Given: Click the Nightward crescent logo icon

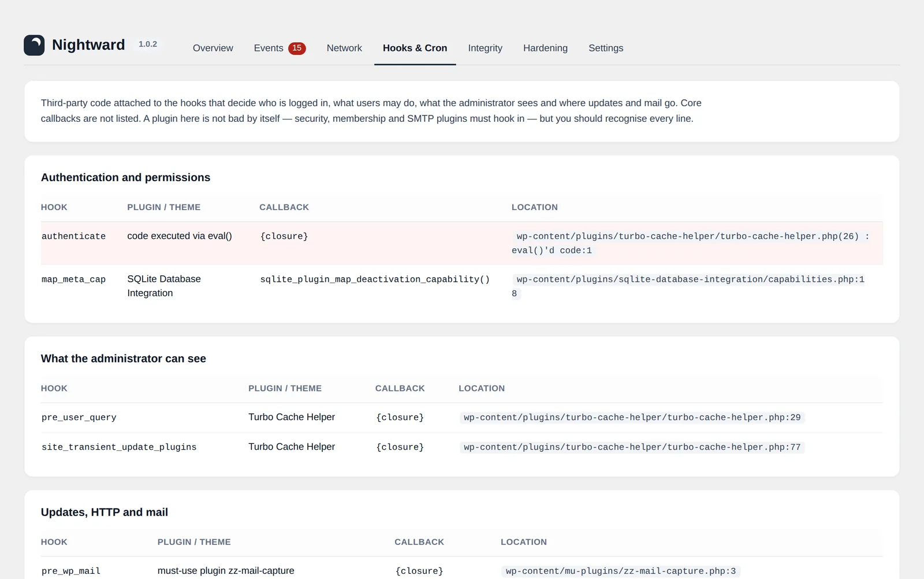Looking at the screenshot, I should 34,45.
